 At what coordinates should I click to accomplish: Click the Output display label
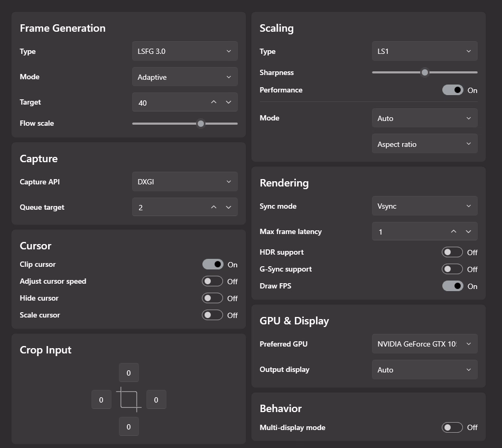285,370
